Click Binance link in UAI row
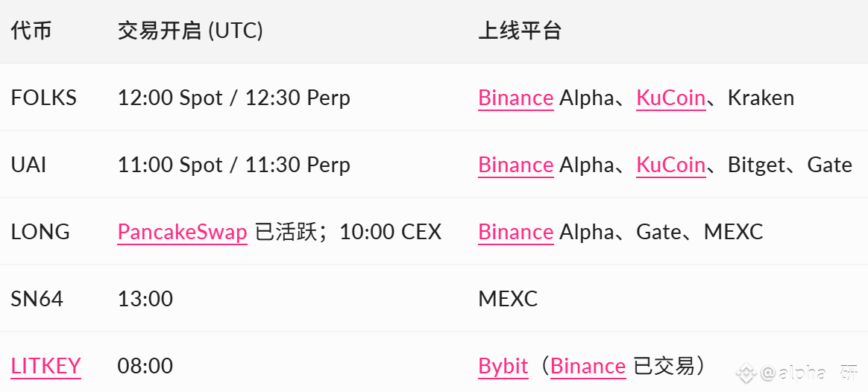 pyautogui.click(x=515, y=165)
